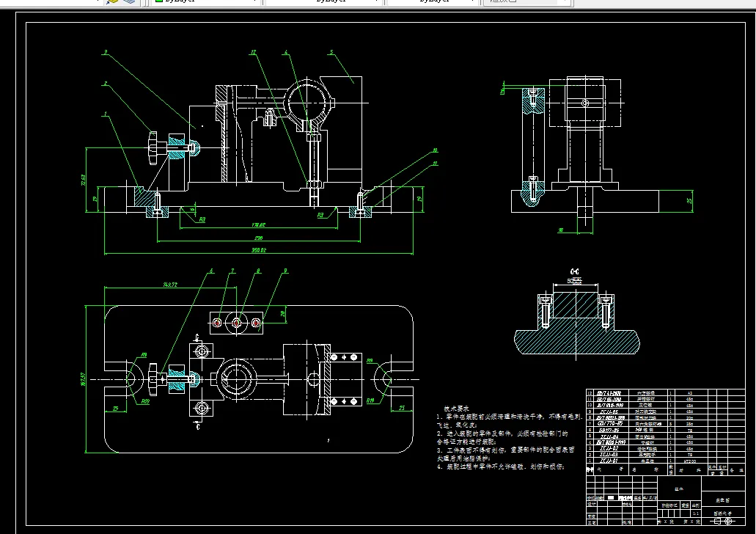Select the 72.63 vertical dimension
The width and height of the screenshot is (756, 534).
83,180
